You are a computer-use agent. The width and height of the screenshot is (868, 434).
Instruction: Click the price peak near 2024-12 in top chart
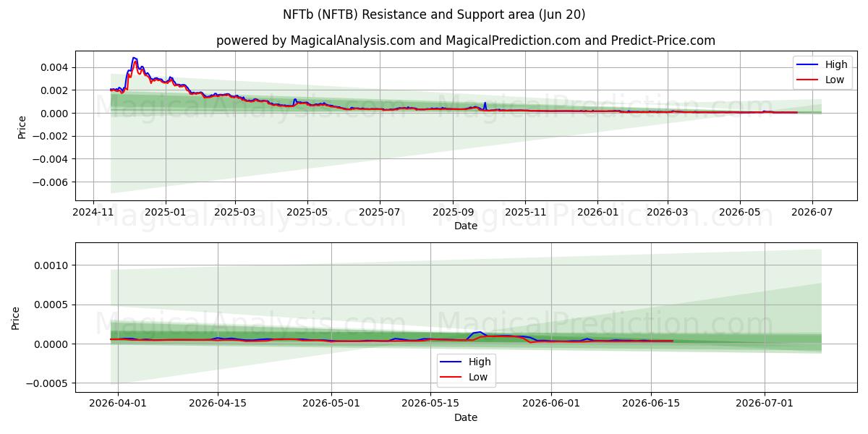click(134, 58)
